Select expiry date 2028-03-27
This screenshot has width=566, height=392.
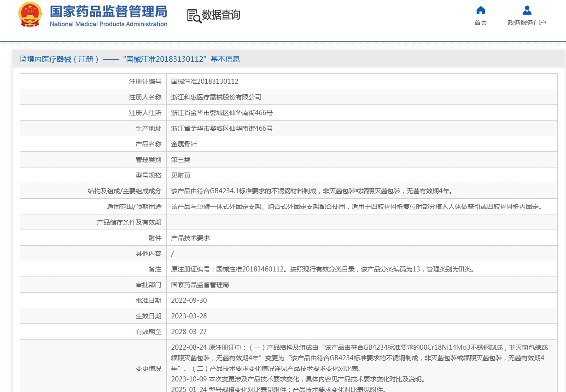coord(189,332)
